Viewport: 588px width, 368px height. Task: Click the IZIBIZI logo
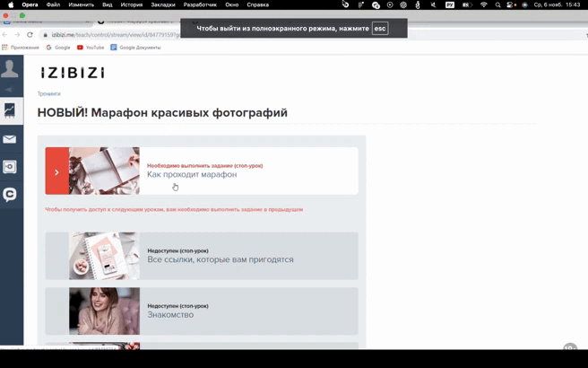pos(73,73)
